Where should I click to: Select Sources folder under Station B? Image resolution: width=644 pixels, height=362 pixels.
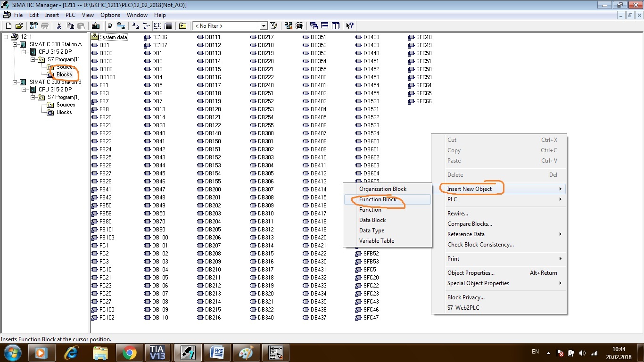click(66, 105)
